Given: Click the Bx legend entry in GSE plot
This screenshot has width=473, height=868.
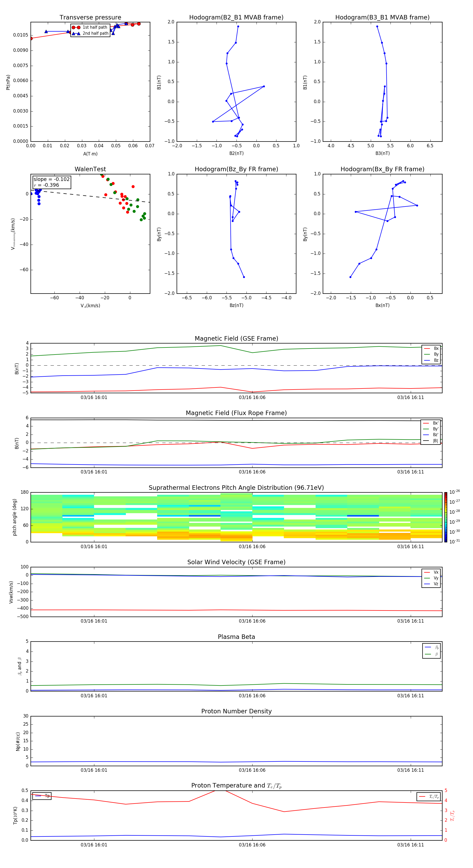Looking at the screenshot, I should click(431, 349).
